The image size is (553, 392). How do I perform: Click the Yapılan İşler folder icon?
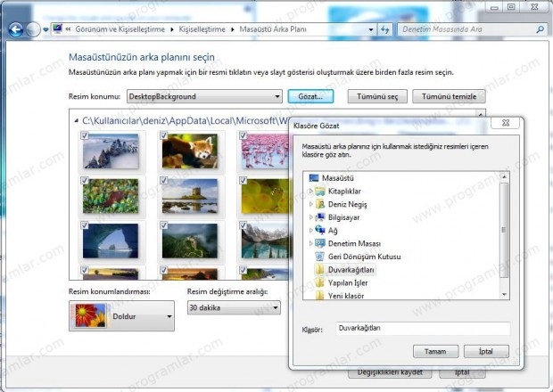click(320, 282)
